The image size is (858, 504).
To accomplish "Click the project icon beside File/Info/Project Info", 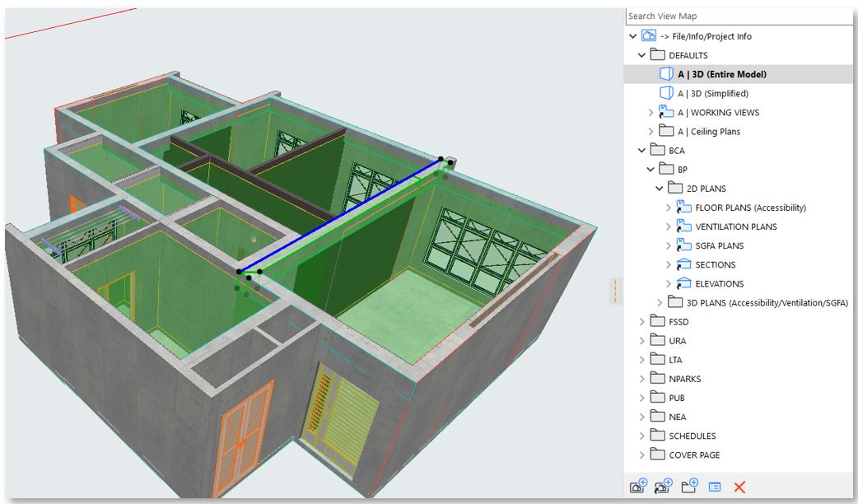I will tap(648, 36).
